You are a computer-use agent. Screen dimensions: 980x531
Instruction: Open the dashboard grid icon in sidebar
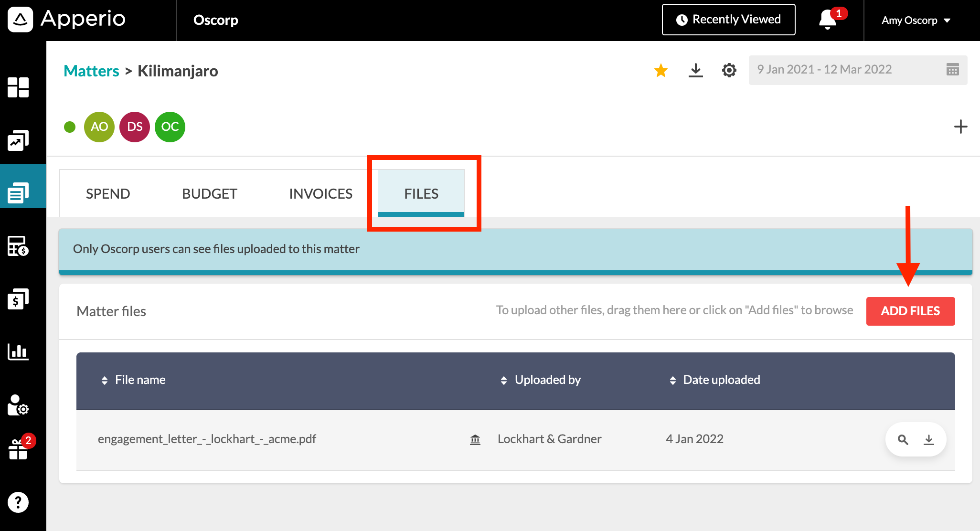tap(18, 87)
